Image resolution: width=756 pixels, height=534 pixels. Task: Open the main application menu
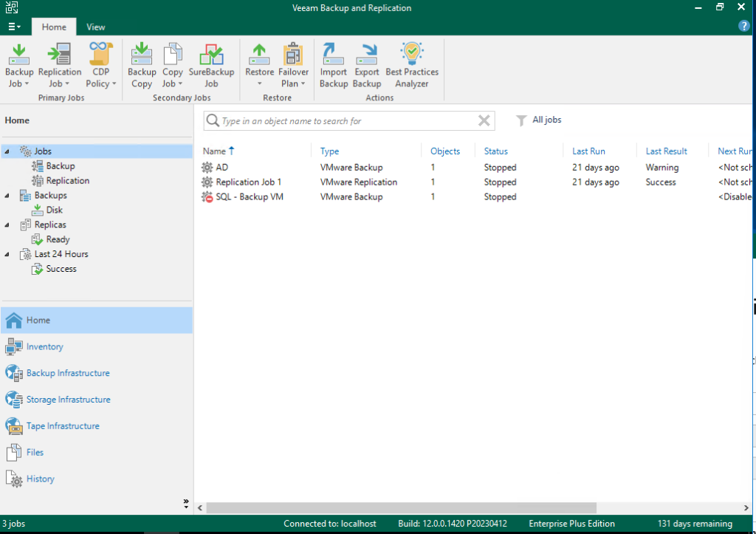pyautogui.click(x=14, y=25)
